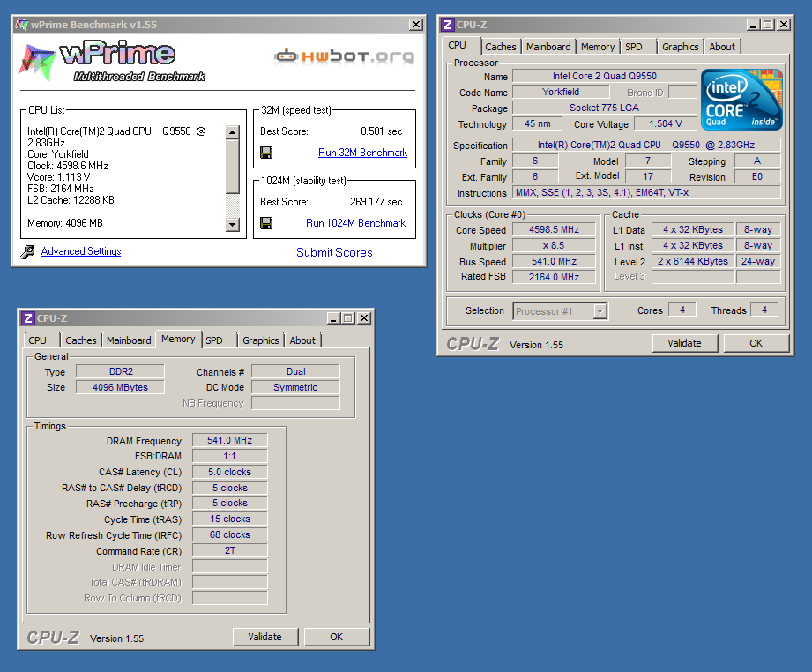Switch to Caches tab in CPU window
Image resolution: width=812 pixels, height=672 pixels.
point(500,47)
